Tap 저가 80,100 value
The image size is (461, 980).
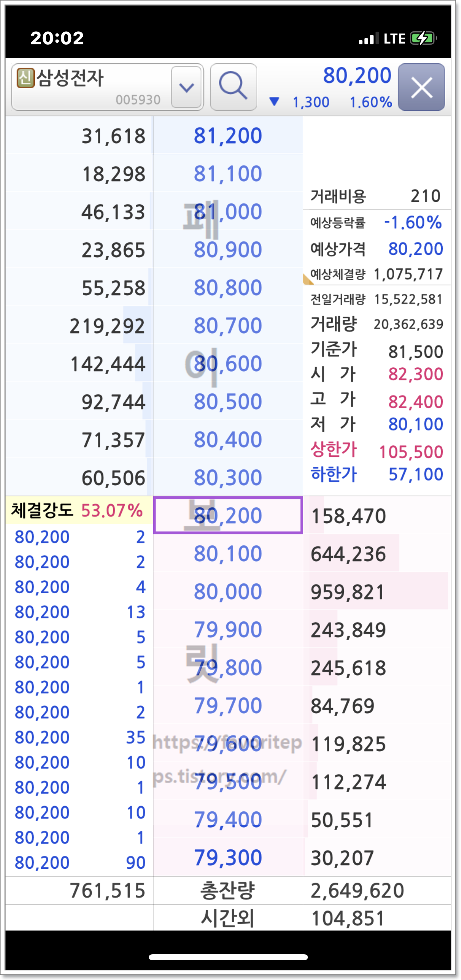click(x=415, y=424)
